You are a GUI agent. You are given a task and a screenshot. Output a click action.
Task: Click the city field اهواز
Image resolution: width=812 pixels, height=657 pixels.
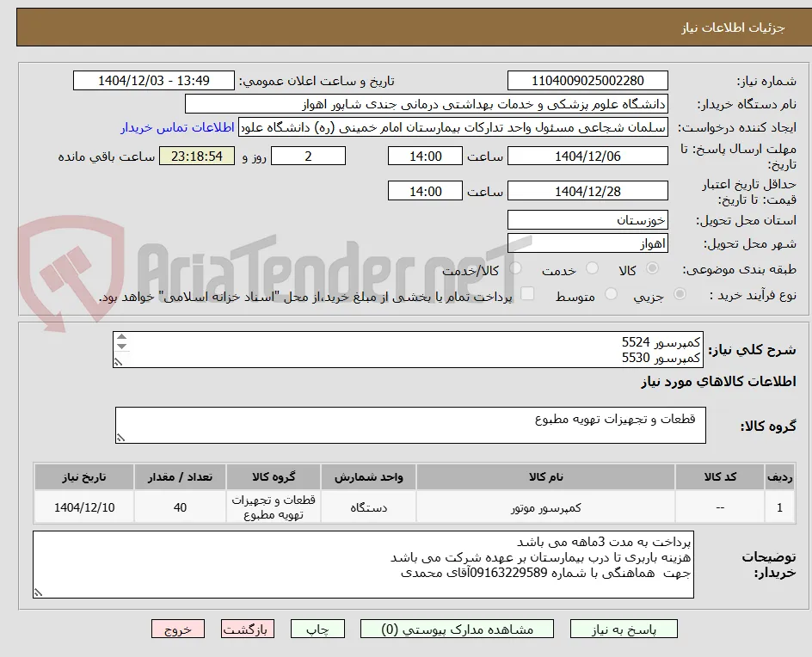click(587, 243)
